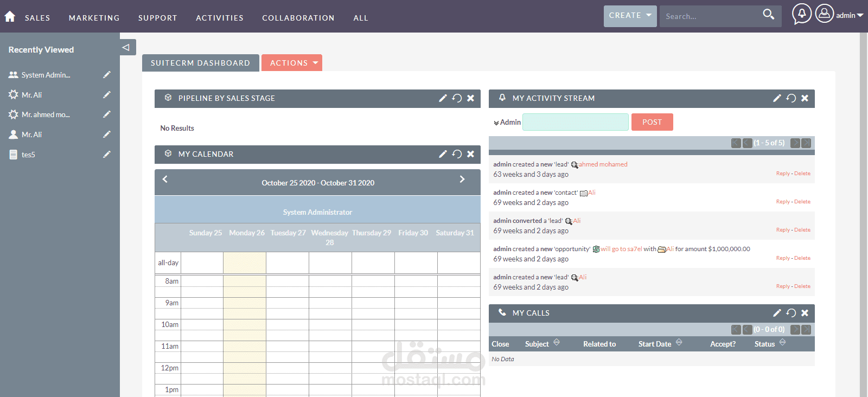
Task: Open the Actions dropdown
Action: (x=292, y=63)
